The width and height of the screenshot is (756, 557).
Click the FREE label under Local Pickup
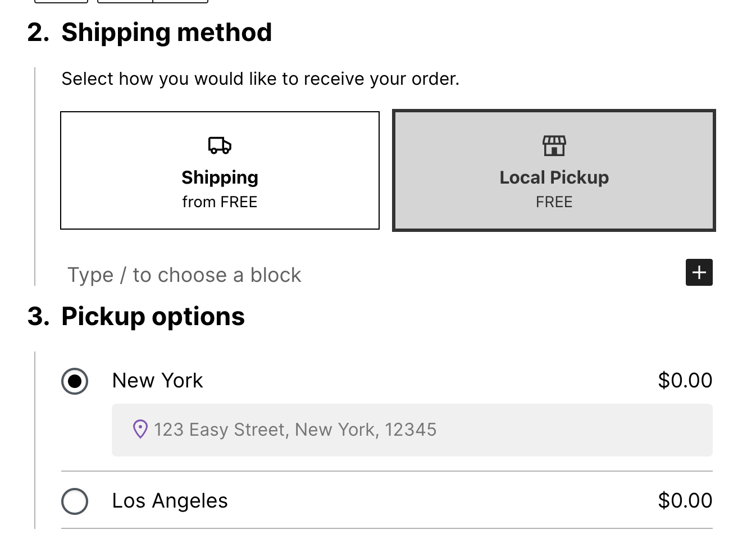pos(554,202)
